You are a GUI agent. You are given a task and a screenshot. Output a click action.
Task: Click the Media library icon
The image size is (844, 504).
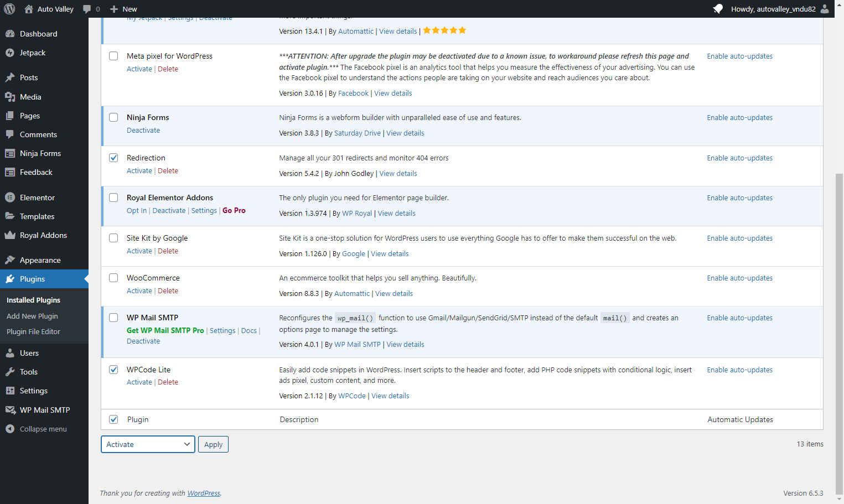(x=10, y=97)
